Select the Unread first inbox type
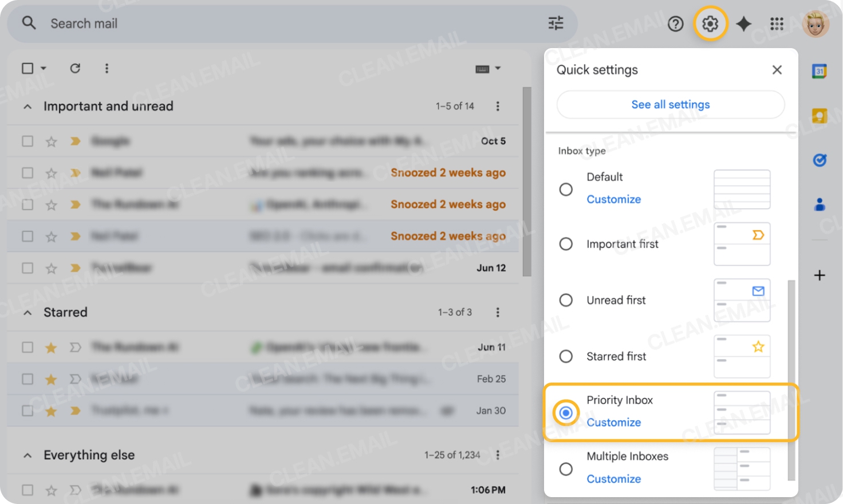843x504 pixels. (x=566, y=300)
